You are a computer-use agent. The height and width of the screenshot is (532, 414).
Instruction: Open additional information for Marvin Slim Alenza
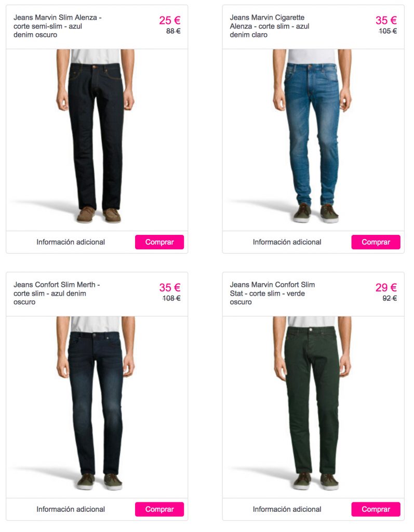[x=71, y=242]
